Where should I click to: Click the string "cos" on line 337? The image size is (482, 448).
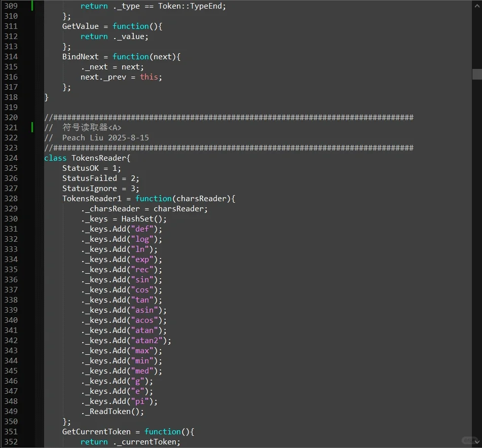tap(142, 290)
